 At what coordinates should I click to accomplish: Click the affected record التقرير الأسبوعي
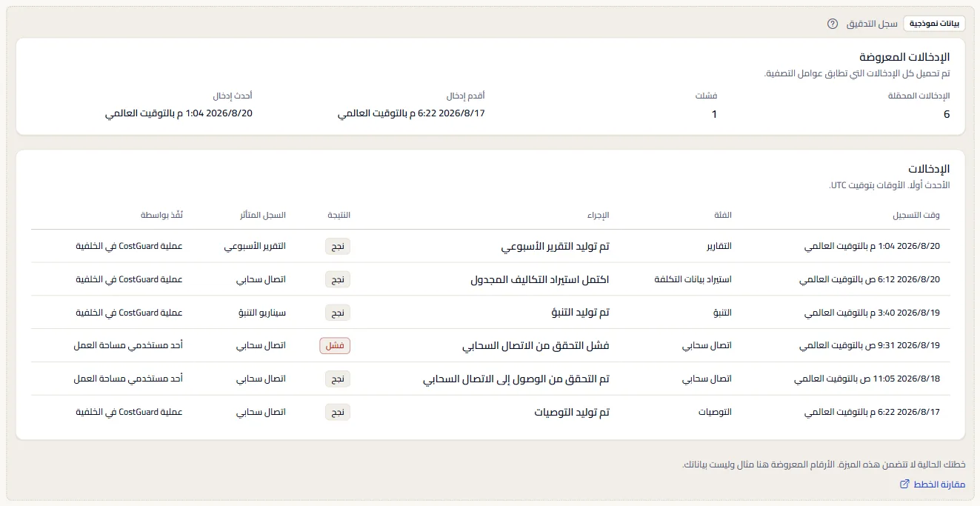255,247
